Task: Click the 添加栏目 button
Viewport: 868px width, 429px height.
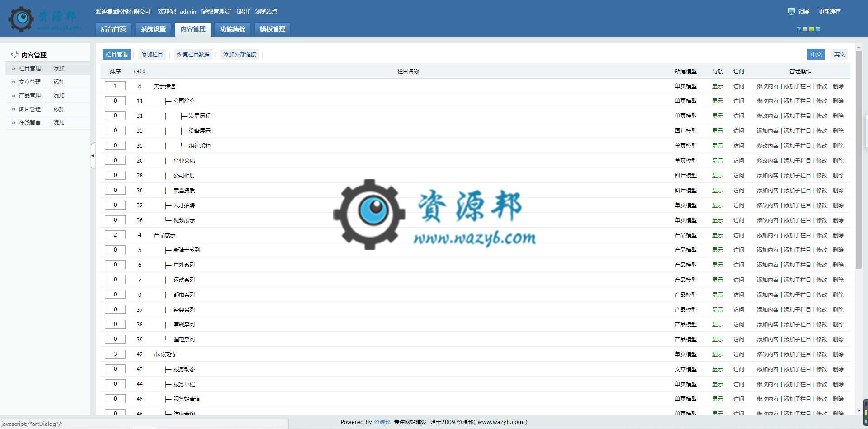Action: pyautogui.click(x=152, y=54)
